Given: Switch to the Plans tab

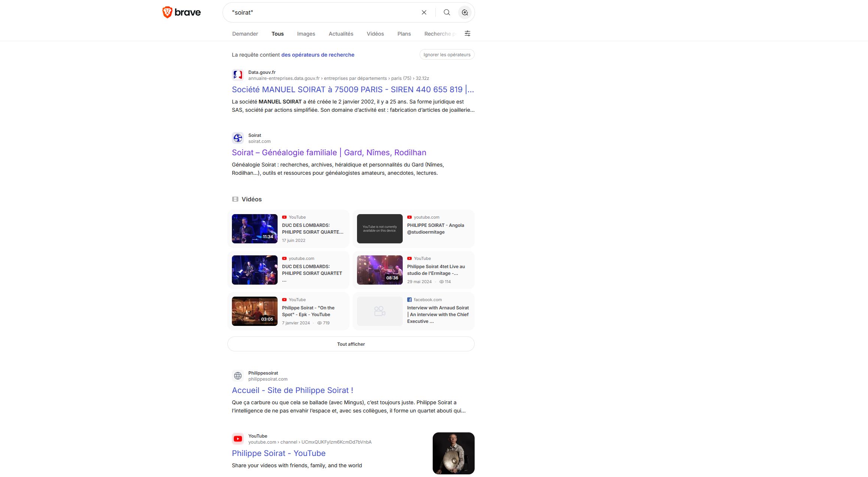Looking at the screenshot, I should click(x=404, y=34).
